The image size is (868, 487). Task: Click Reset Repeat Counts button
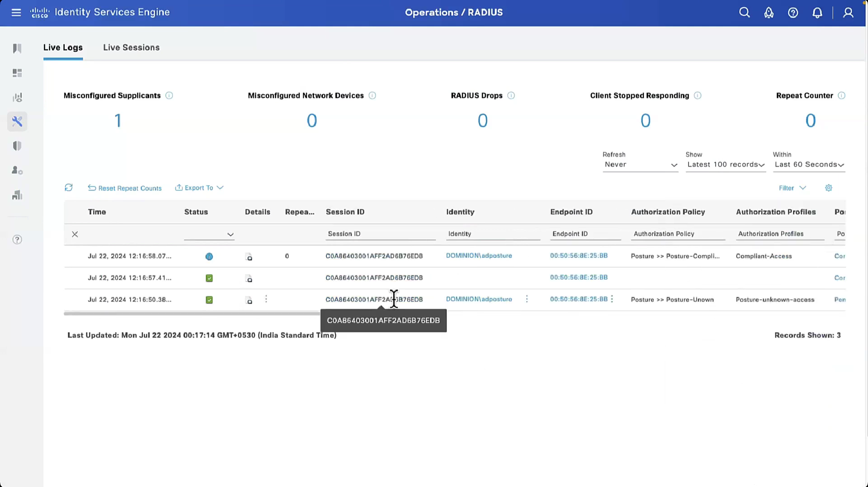point(125,188)
